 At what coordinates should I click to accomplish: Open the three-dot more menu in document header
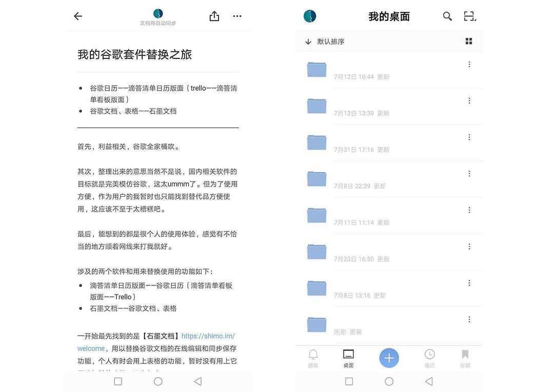pyautogui.click(x=238, y=16)
